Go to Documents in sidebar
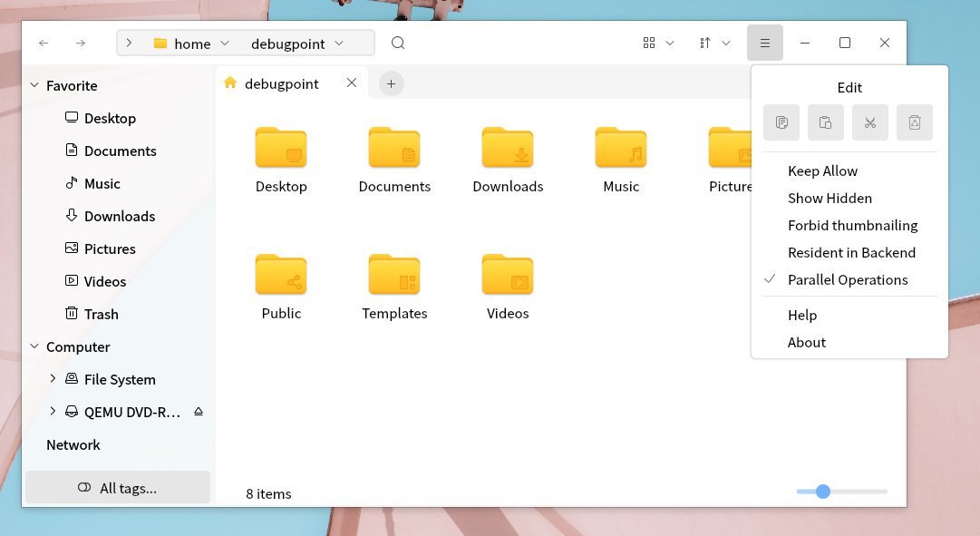The height and width of the screenshot is (536, 980). (x=120, y=151)
